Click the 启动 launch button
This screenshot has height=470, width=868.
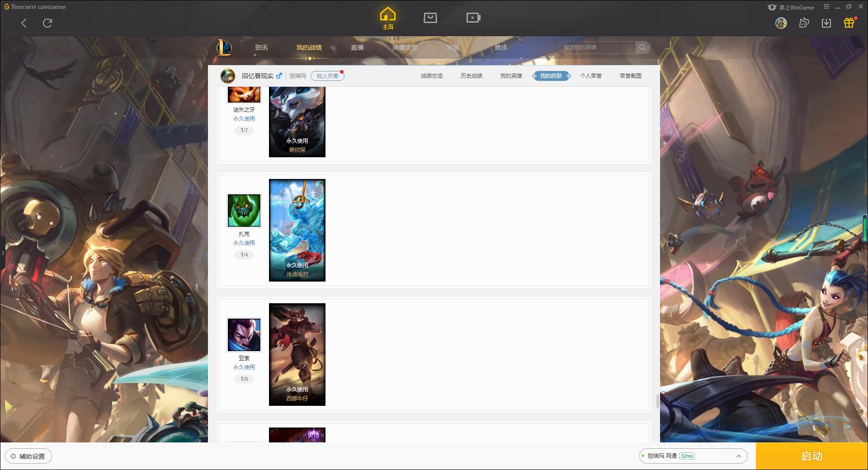point(811,456)
